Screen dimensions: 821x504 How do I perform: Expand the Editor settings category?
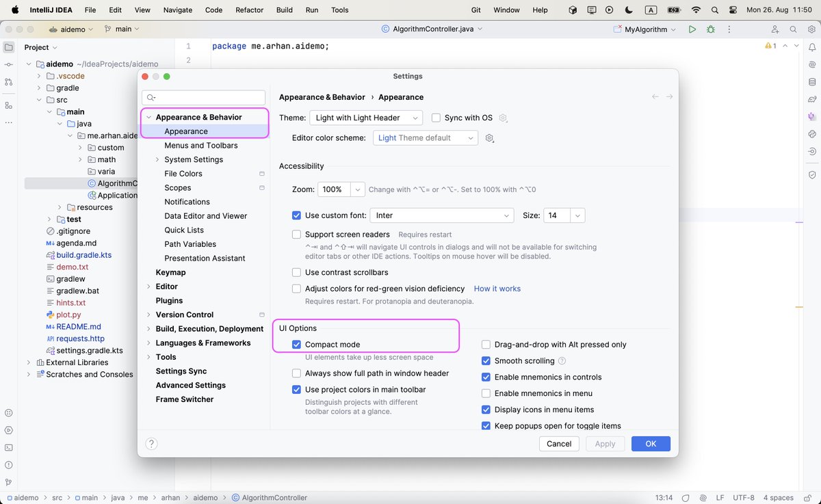coord(148,287)
